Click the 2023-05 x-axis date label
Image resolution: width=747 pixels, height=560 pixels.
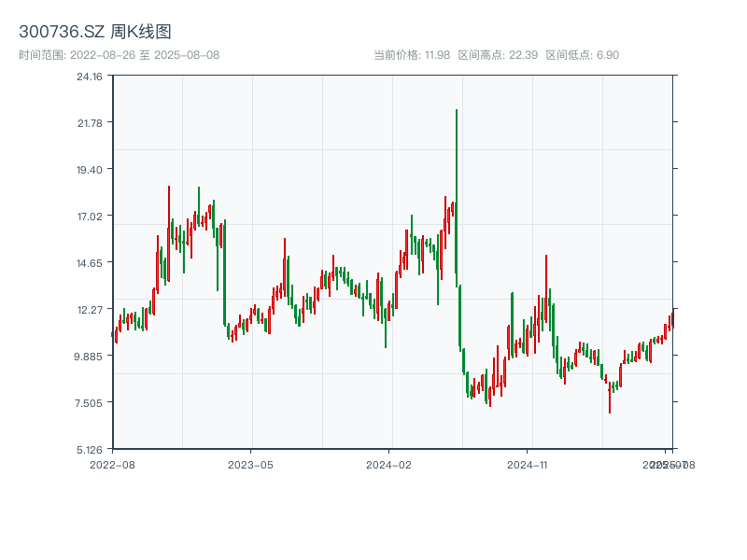coord(250,464)
